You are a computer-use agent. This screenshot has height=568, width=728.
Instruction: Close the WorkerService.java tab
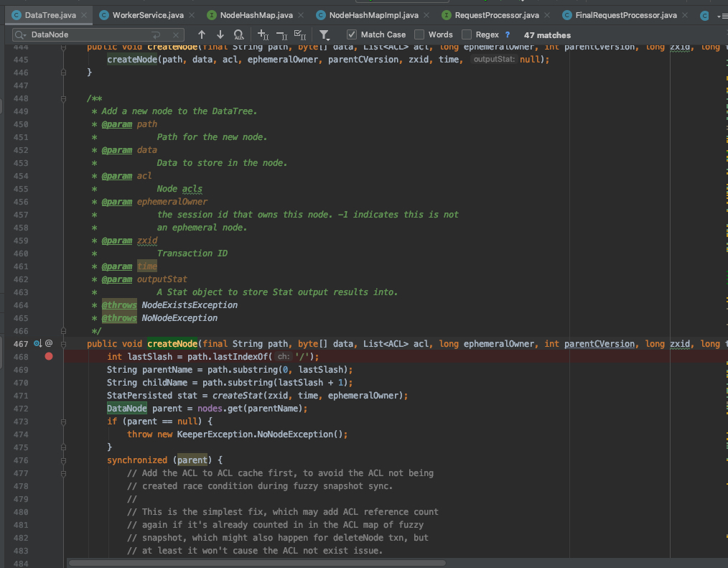pyautogui.click(x=192, y=15)
